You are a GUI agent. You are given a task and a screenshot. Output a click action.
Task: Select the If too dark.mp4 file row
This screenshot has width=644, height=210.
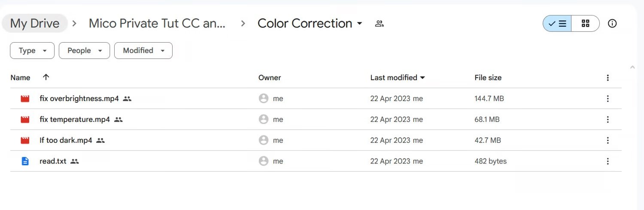316,140
